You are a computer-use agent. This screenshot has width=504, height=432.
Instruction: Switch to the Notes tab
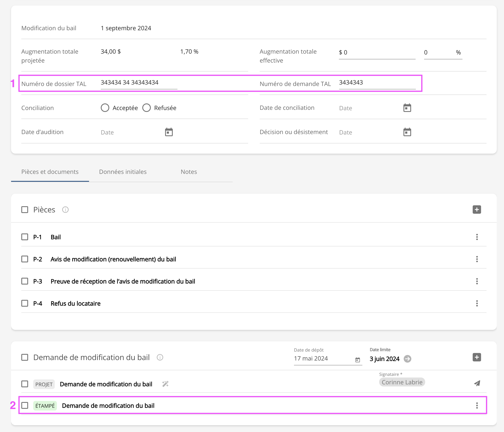[189, 172]
